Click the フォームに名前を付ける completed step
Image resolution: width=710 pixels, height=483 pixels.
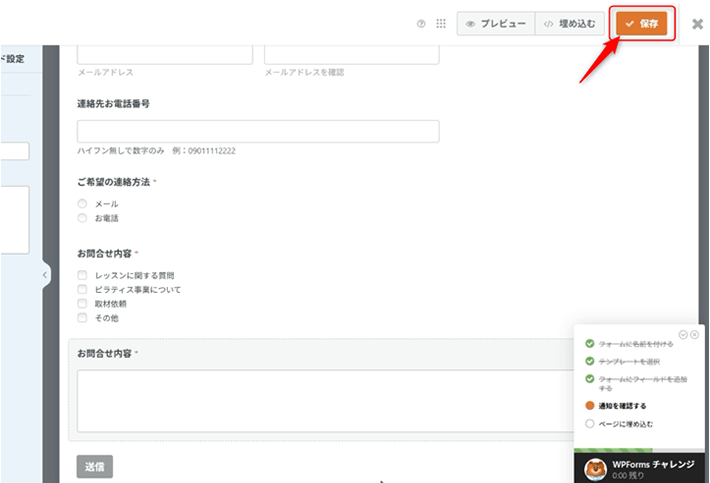[636, 344]
